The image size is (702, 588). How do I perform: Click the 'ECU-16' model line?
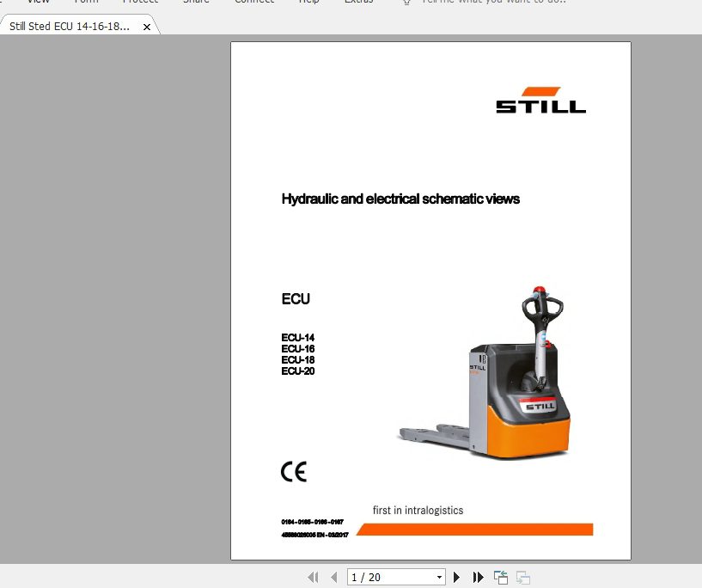(297, 349)
